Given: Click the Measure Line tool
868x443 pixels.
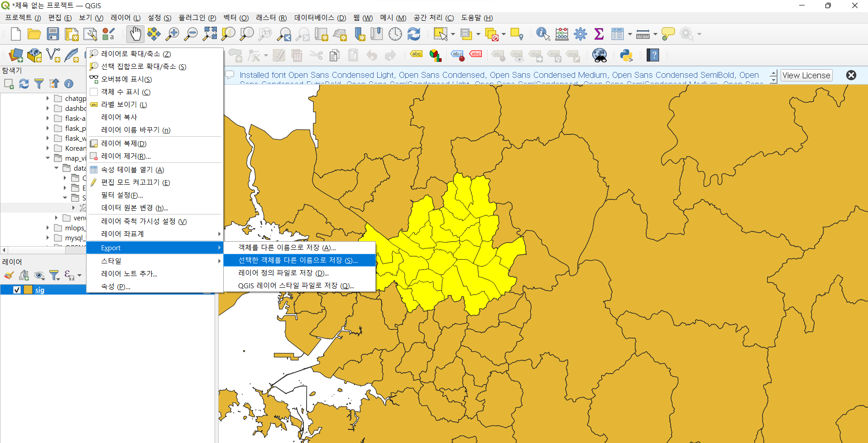Looking at the screenshot, I should pos(643,34).
